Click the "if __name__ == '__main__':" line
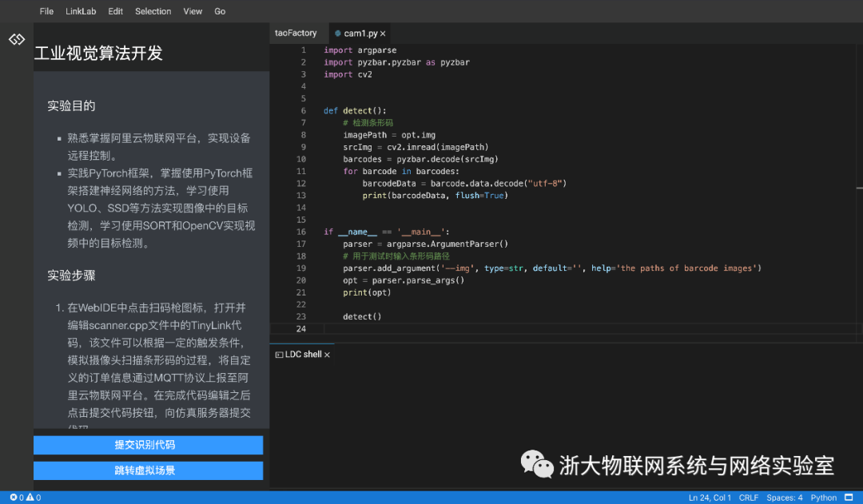Screen dimensions: 863x504 (387, 232)
